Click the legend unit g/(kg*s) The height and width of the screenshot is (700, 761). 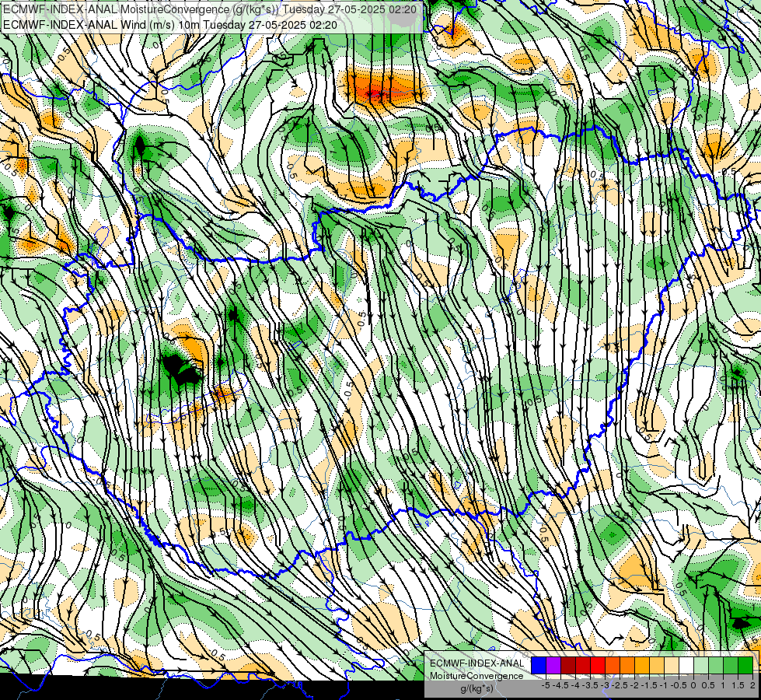[x=476, y=689]
